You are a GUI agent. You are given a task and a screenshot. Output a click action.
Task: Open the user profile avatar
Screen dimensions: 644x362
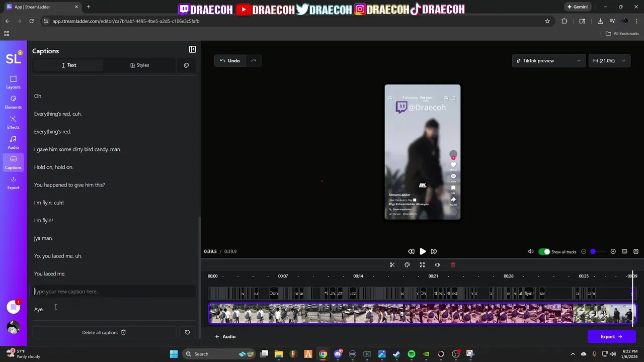(13, 327)
